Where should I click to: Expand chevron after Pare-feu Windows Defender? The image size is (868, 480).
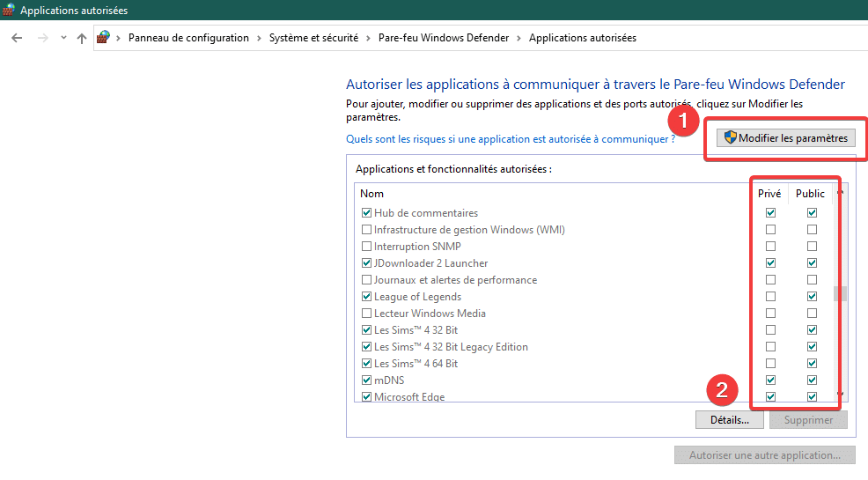coord(519,38)
